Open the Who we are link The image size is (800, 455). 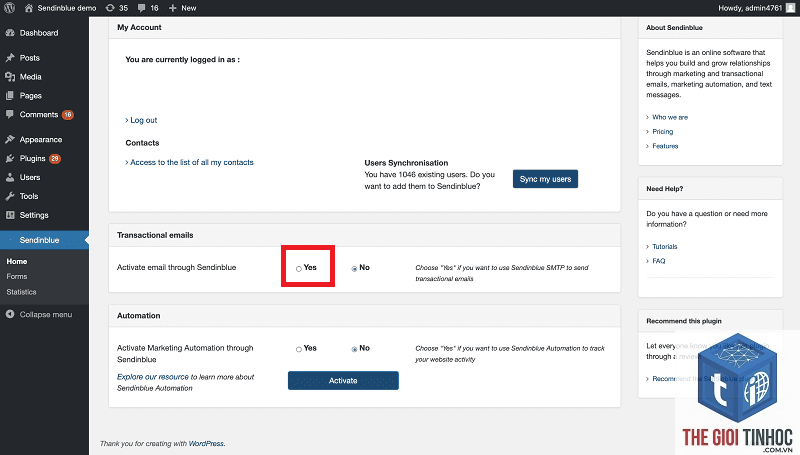(670, 117)
